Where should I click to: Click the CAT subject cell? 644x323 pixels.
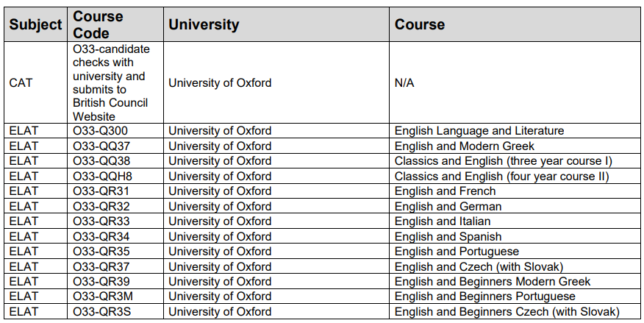36,82
